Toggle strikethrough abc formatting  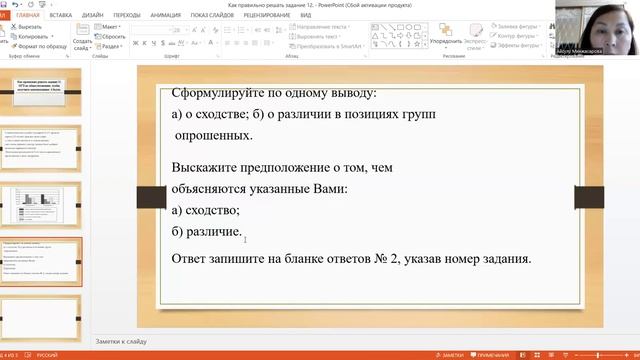(172, 43)
